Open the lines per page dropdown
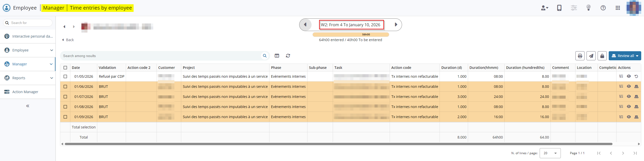The image size is (644, 161). click(550, 153)
